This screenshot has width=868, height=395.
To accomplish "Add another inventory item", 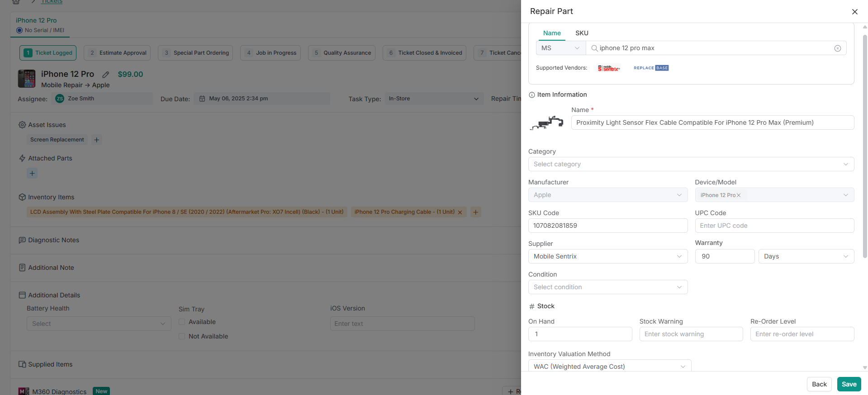I will (x=475, y=212).
